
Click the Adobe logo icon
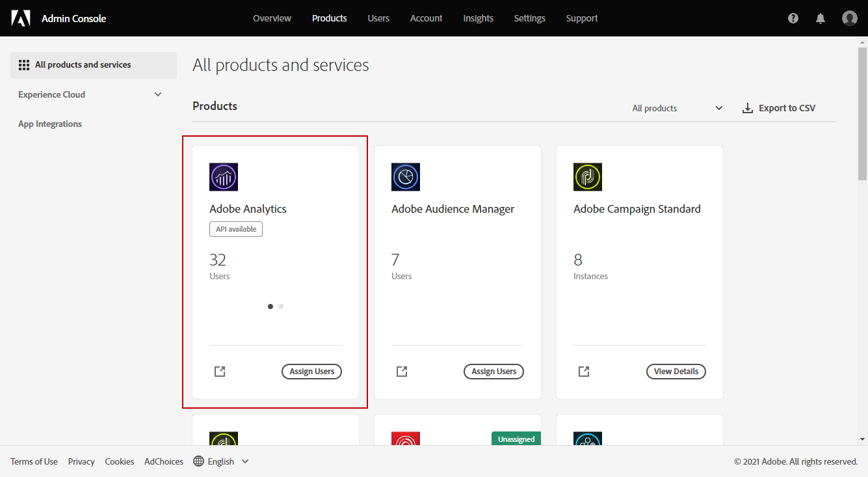(21, 18)
